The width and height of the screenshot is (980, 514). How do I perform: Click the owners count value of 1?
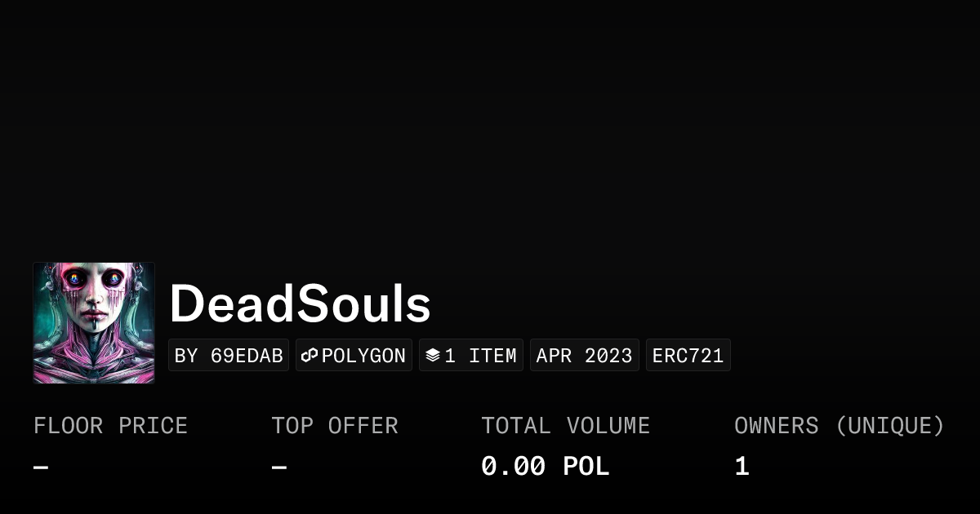pyautogui.click(x=742, y=465)
